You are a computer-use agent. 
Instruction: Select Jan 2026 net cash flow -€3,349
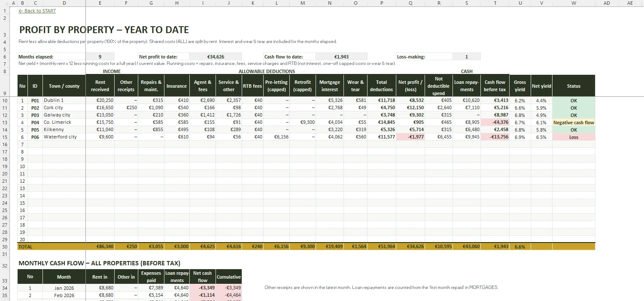point(203,288)
